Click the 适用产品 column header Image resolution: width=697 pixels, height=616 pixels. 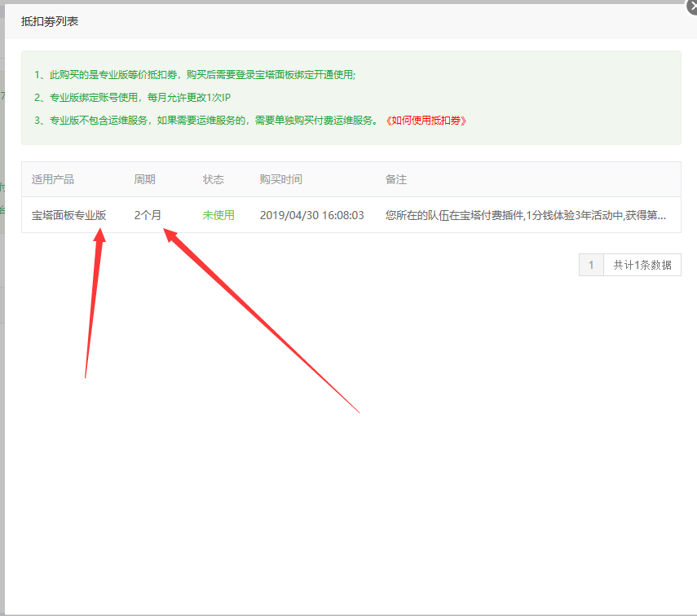click(x=53, y=179)
